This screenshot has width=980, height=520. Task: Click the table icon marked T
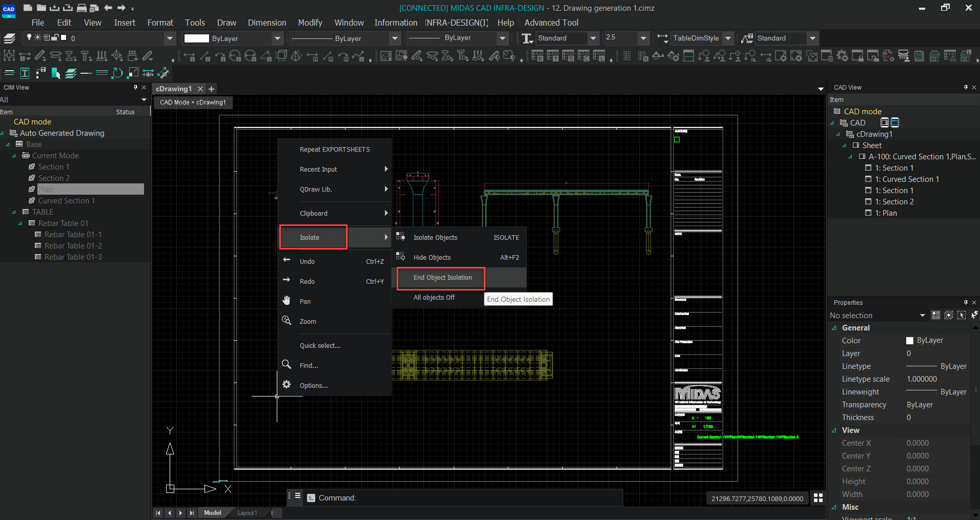[553, 56]
